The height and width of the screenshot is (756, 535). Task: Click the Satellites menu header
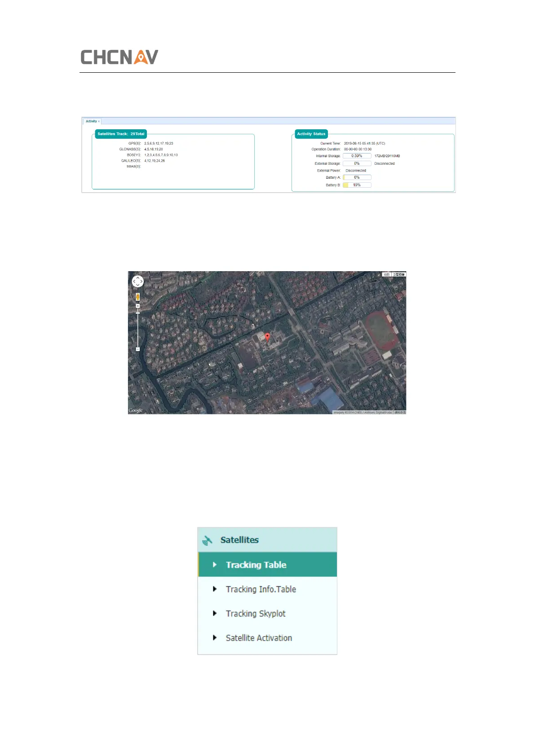267,540
